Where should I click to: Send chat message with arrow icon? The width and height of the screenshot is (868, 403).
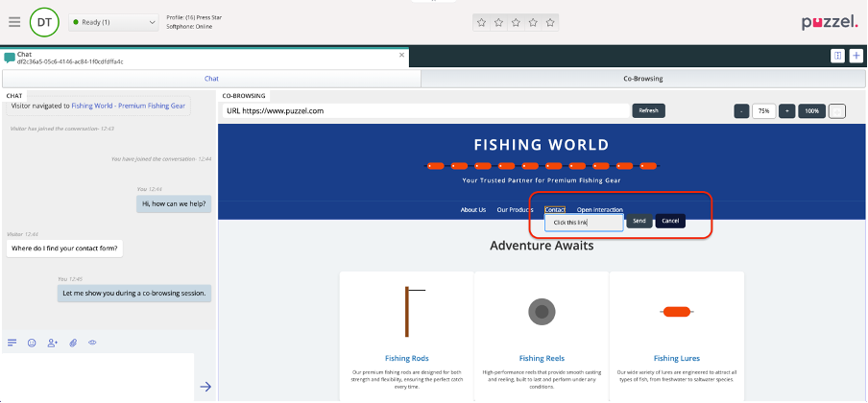point(205,387)
